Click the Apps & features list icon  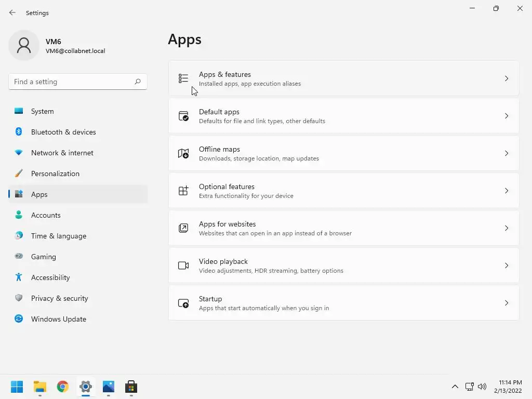click(183, 78)
